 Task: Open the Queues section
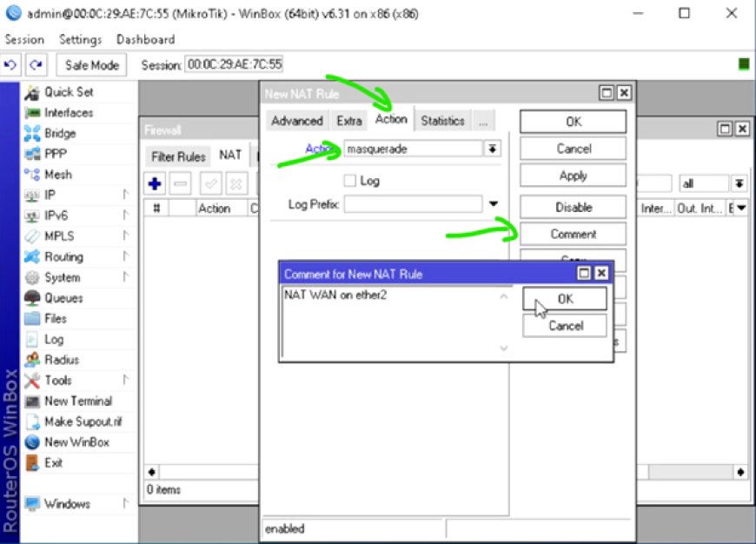coord(63,298)
